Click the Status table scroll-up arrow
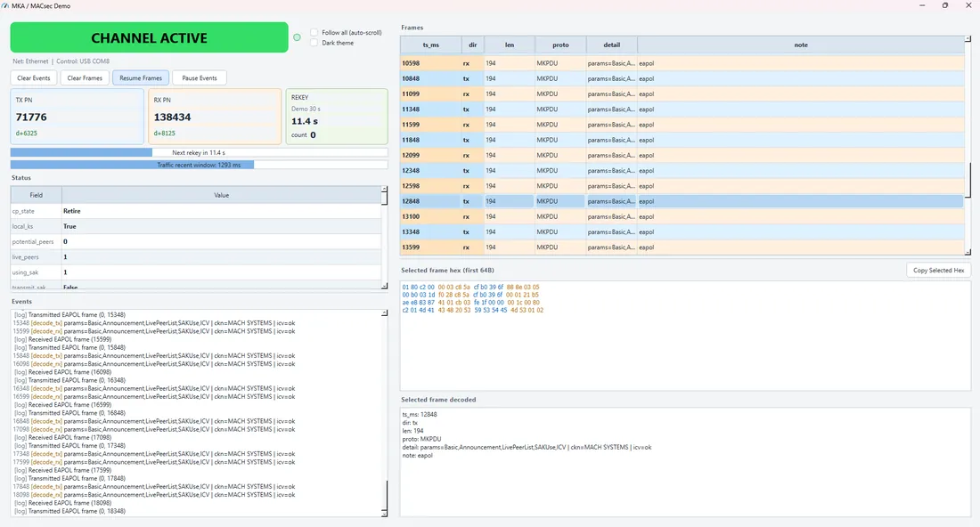 point(384,189)
